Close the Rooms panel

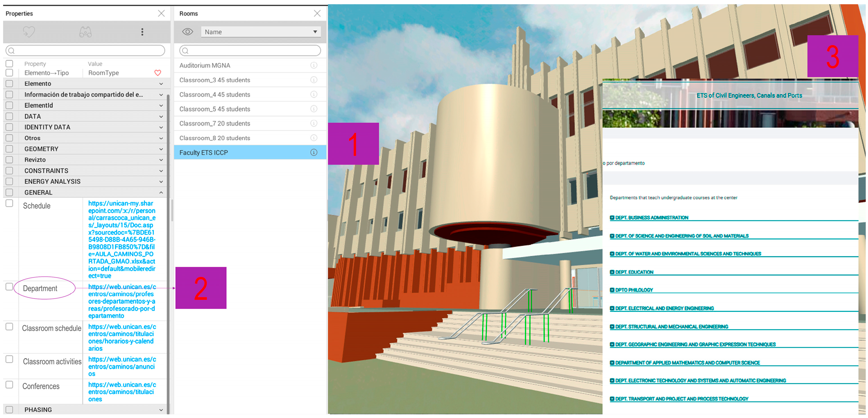(317, 14)
